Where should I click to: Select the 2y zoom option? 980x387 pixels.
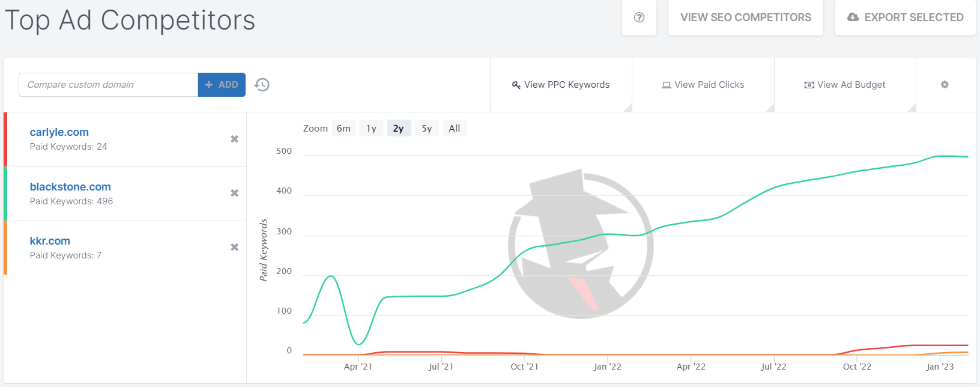click(399, 129)
